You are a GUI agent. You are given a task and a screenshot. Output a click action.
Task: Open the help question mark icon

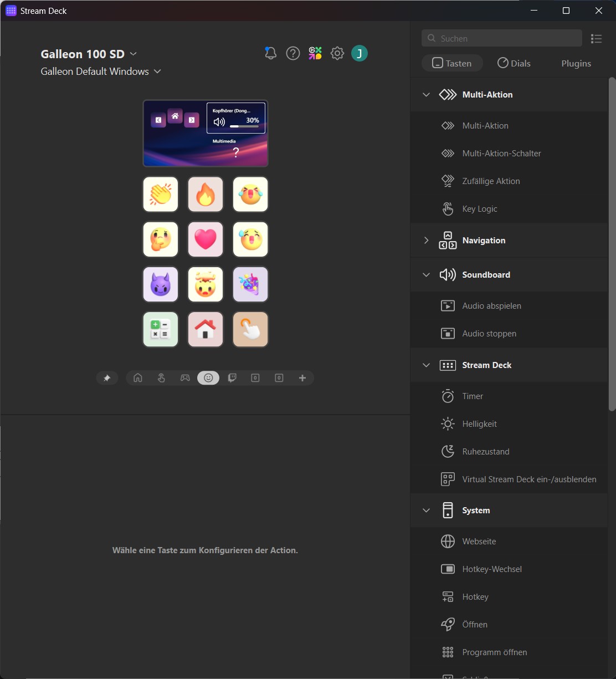coord(292,53)
